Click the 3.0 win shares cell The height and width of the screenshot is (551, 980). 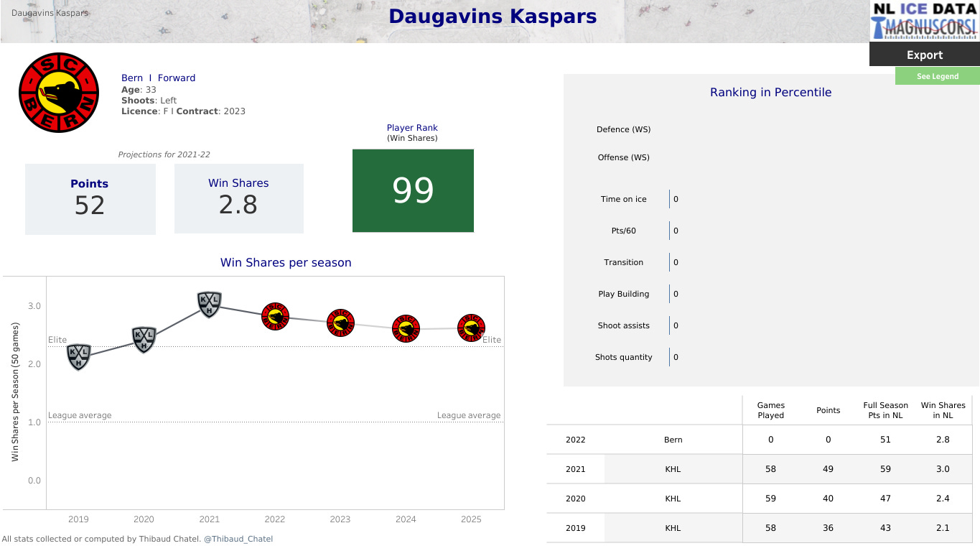click(943, 469)
